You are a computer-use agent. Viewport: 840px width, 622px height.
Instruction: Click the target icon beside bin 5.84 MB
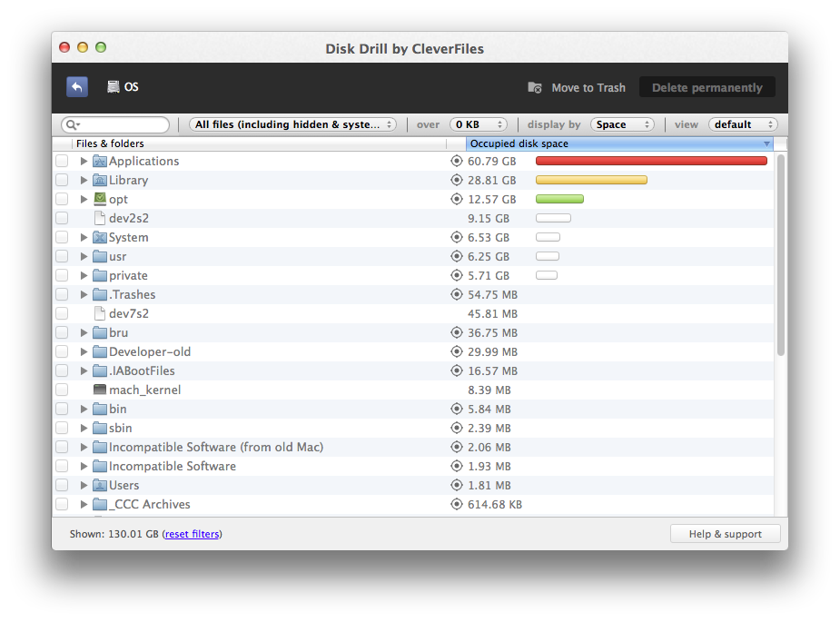(x=457, y=409)
